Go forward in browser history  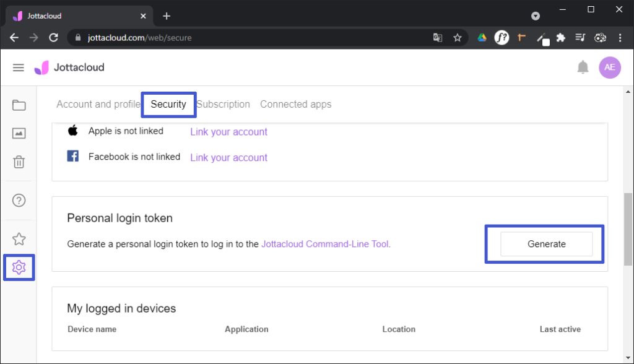pyautogui.click(x=34, y=38)
